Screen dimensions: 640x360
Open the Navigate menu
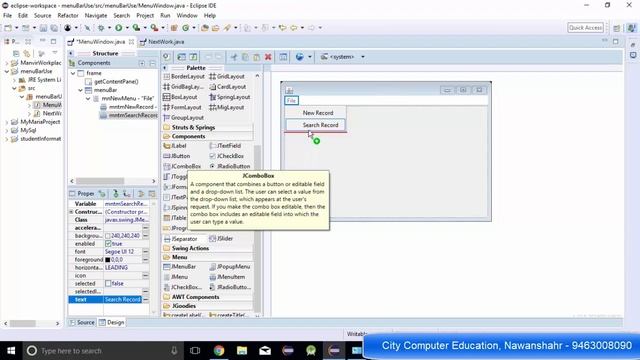tap(96, 16)
